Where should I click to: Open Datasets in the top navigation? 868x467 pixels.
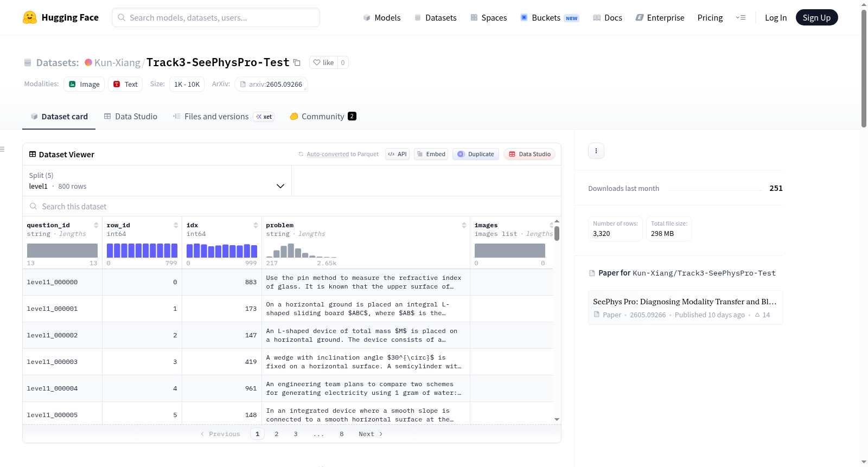click(x=436, y=17)
